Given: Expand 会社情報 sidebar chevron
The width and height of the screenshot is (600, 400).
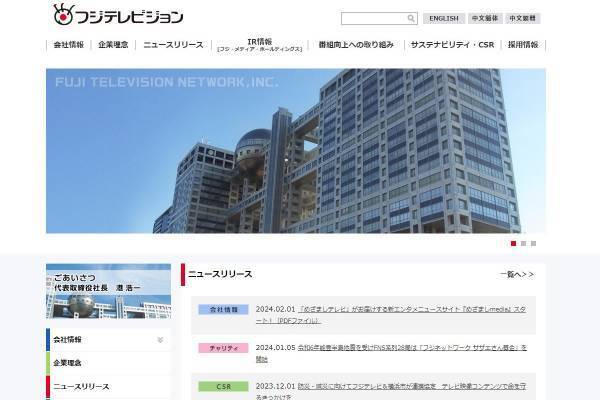Looking at the screenshot, I should pyautogui.click(x=160, y=340).
